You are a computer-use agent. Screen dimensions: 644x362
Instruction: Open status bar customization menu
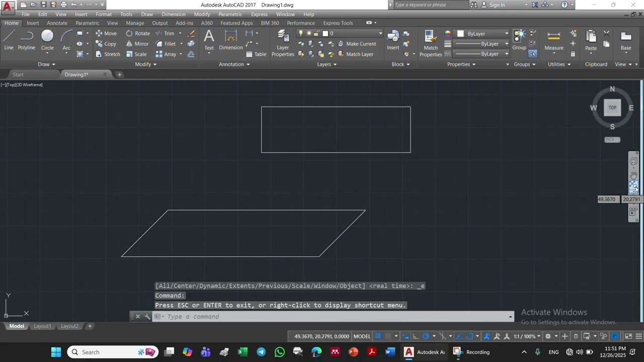(x=639, y=336)
